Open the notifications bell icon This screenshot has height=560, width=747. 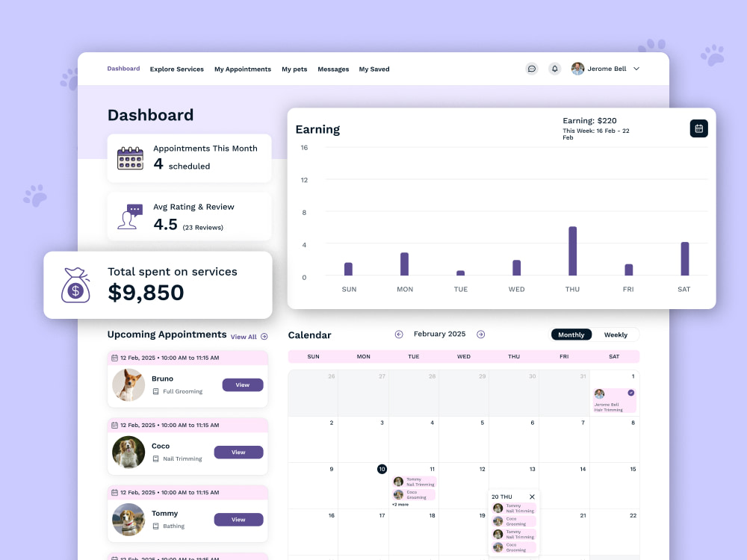click(554, 69)
